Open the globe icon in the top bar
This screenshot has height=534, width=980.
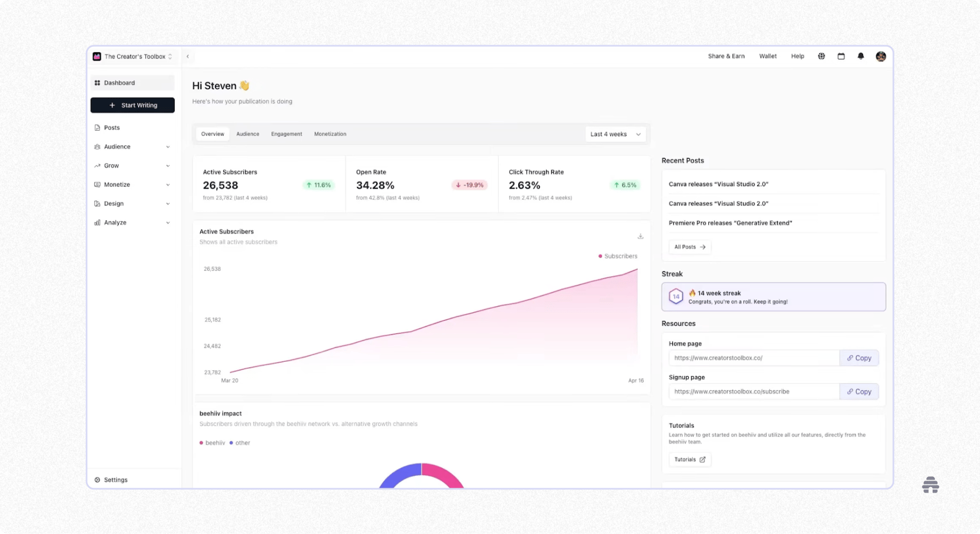pyautogui.click(x=821, y=56)
